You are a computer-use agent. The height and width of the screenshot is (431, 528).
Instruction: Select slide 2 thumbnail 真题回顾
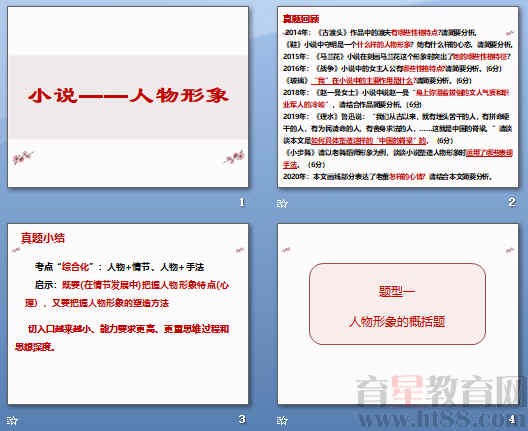point(398,97)
